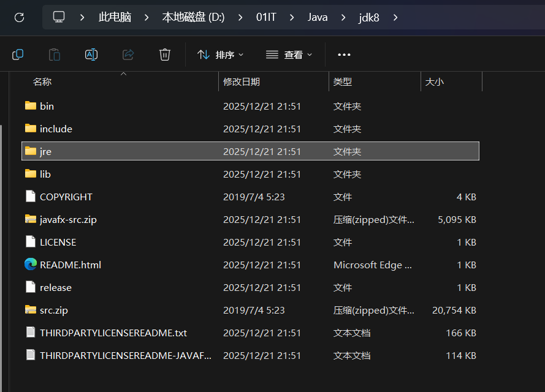Click the Copy icon in the toolbar
545x392 pixels.
17,55
